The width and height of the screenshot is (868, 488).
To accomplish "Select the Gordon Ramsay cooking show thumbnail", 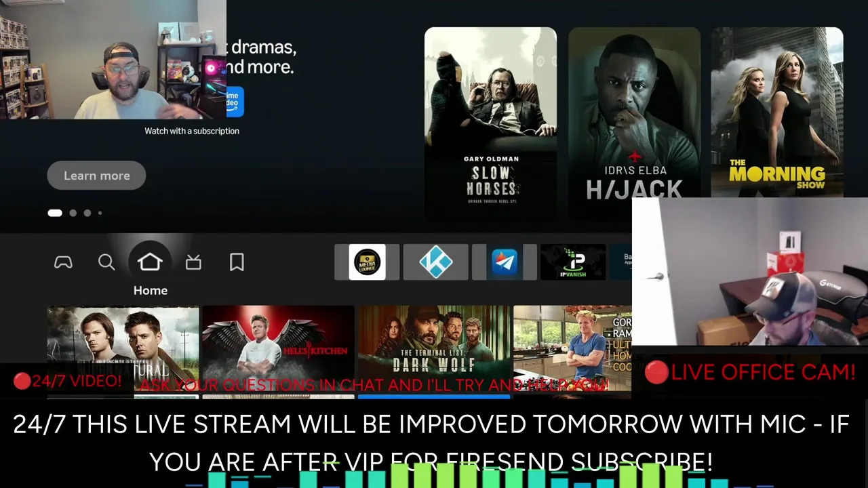I will (x=573, y=349).
